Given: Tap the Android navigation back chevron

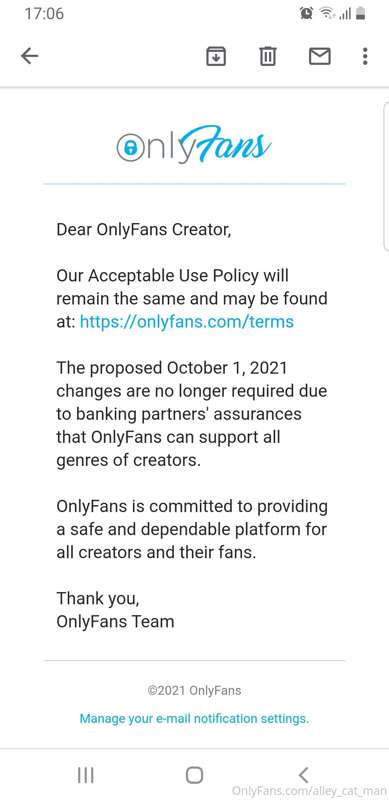Looking at the screenshot, I should tap(303, 776).
